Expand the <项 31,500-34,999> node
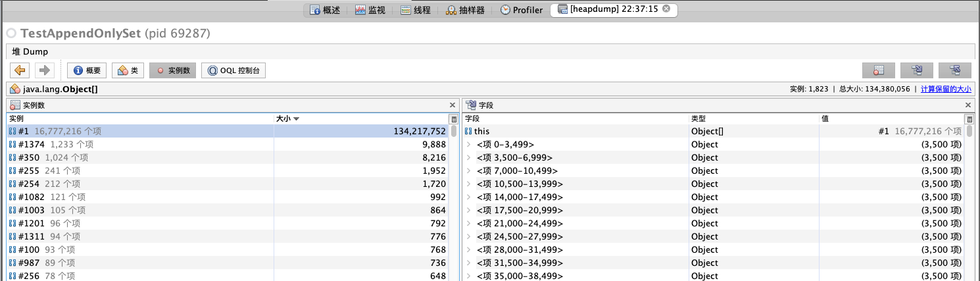Image resolution: width=980 pixels, height=281 pixels. tap(469, 263)
